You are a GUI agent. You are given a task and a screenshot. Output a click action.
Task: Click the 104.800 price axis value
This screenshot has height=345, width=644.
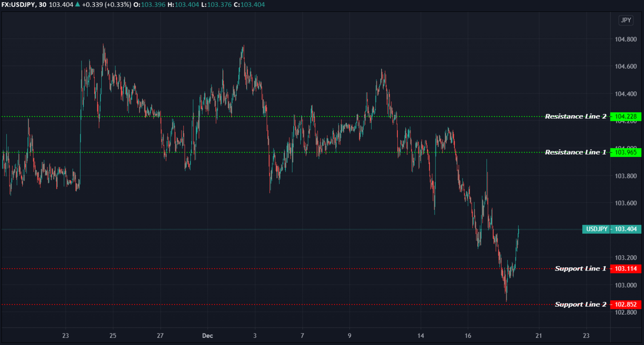tap(625, 39)
